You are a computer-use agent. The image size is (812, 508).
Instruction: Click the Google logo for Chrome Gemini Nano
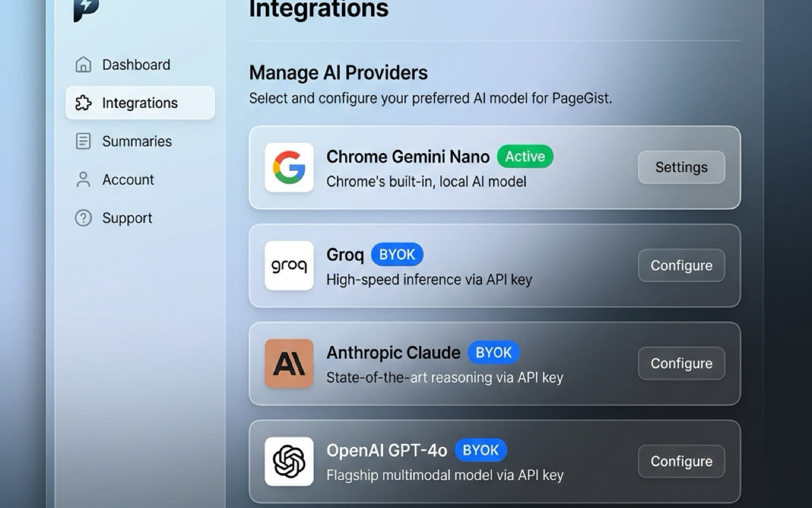click(289, 168)
